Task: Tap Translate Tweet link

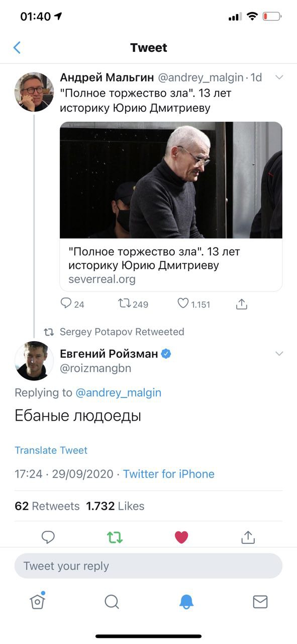Action: [x=51, y=450]
